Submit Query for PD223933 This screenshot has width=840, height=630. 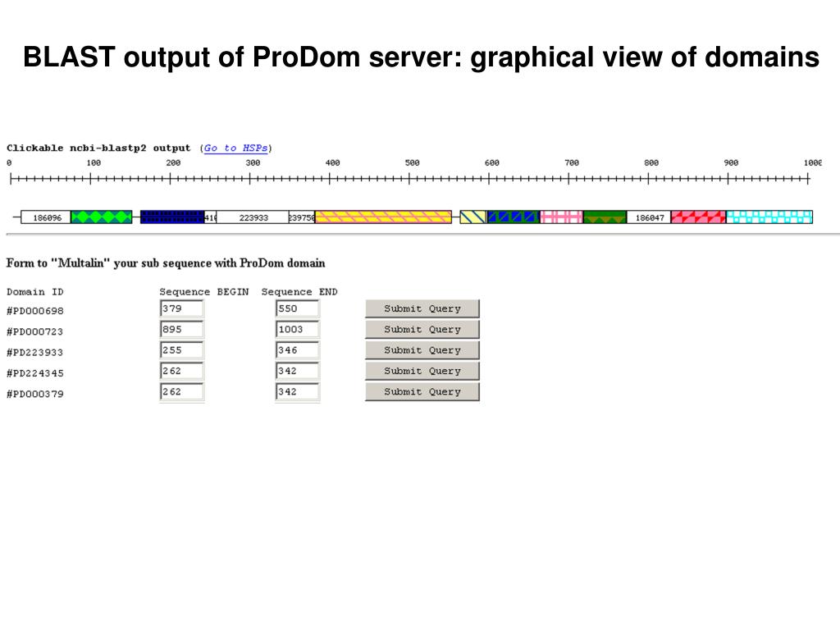[422, 350]
